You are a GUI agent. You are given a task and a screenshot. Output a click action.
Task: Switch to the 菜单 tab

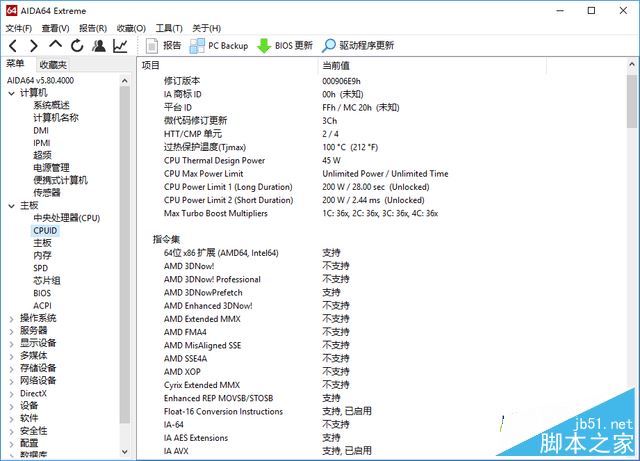[15, 64]
